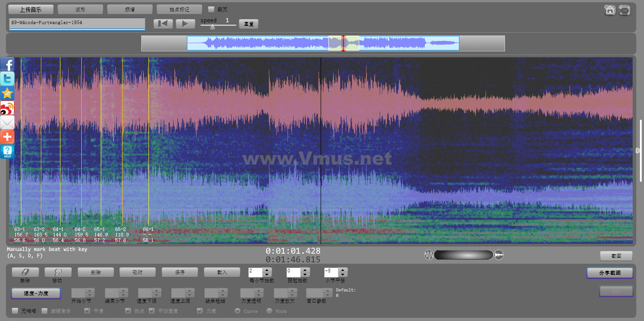Increase the 结束小节 stepper
The height and width of the screenshot is (321, 644).
coord(123,291)
